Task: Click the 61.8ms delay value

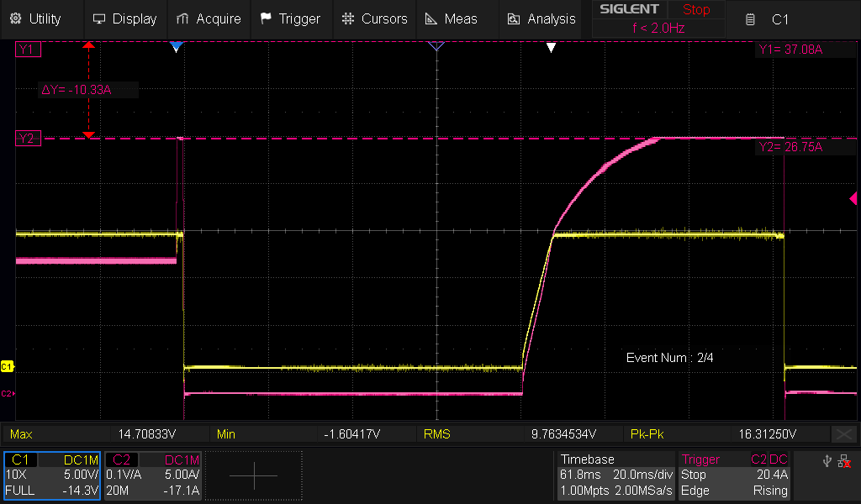Action: click(580, 475)
